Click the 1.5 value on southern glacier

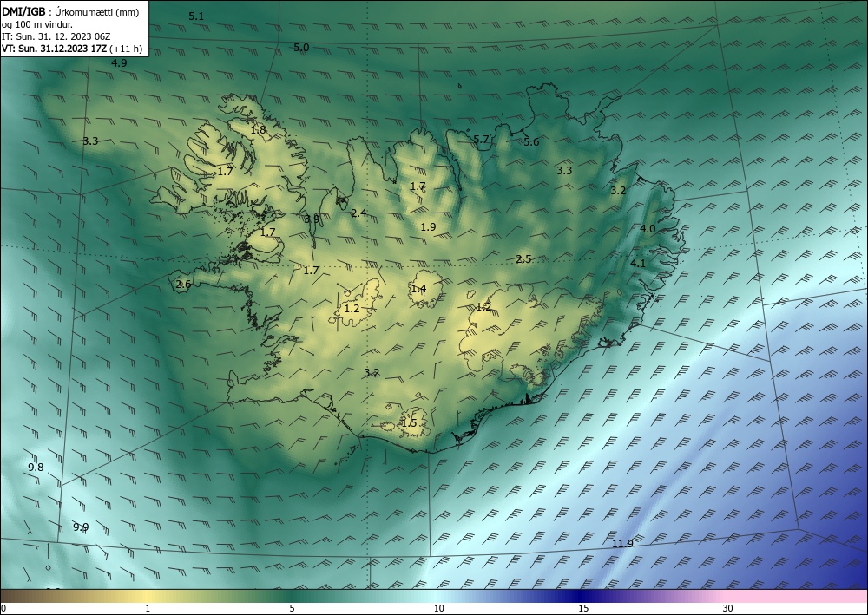click(409, 423)
